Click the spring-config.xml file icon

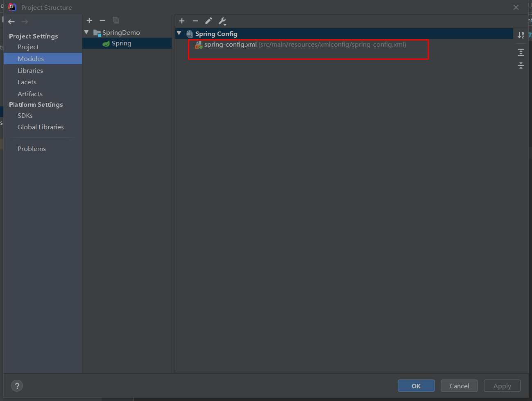199,45
